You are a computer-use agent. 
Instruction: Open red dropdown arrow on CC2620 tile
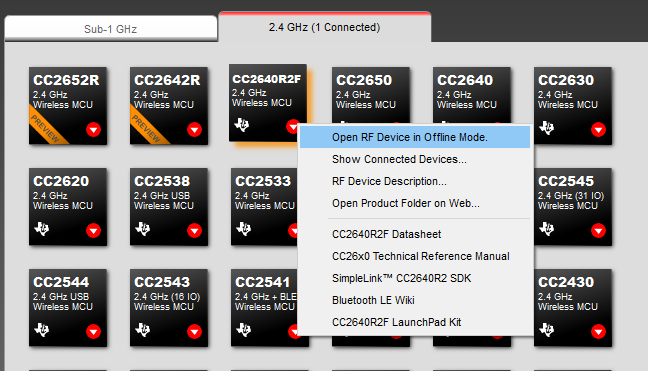tap(93, 231)
